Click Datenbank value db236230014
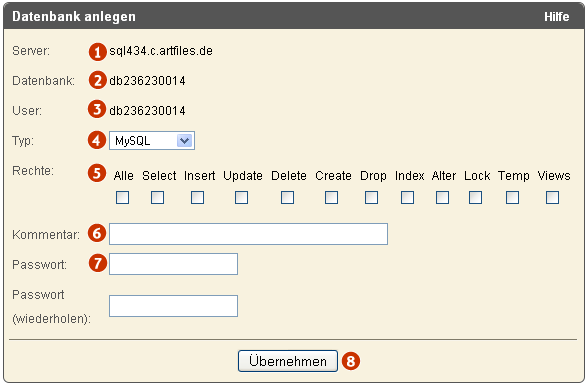Image resolution: width=588 pixels, height=385 pixels. [147, 81]
